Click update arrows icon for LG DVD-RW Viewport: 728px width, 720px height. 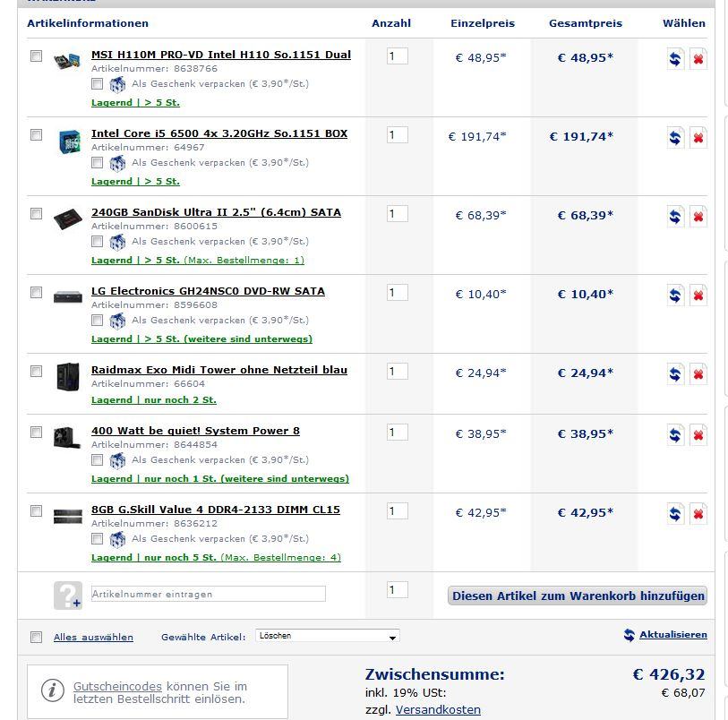click(x=675, y=296)
